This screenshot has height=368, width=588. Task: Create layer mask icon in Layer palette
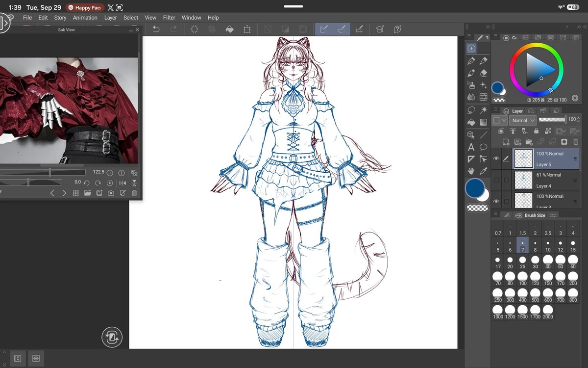point(564,142)
